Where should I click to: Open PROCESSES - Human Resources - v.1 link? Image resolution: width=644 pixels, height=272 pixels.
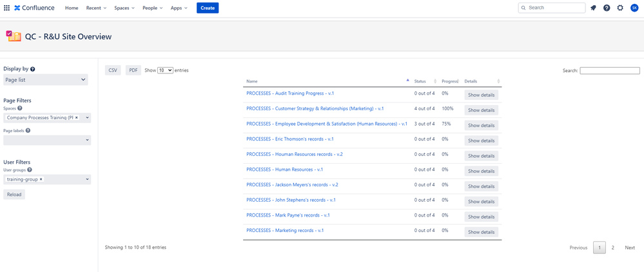coord(285,170)
